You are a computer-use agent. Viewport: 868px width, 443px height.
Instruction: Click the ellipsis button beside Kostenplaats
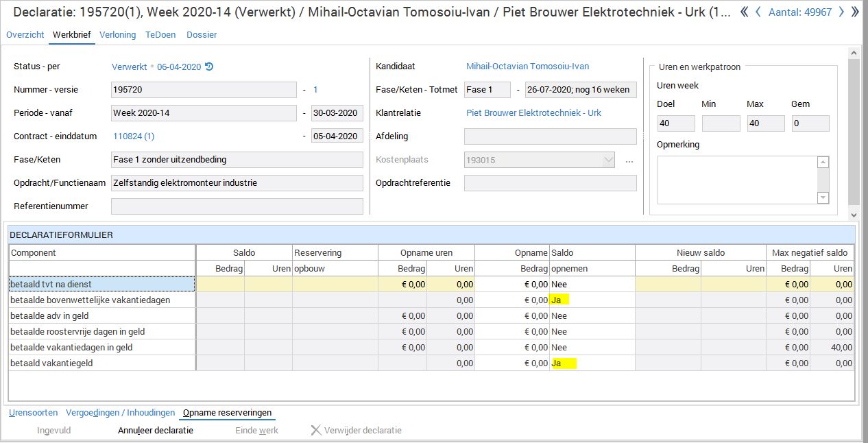(x=629, y=160)
